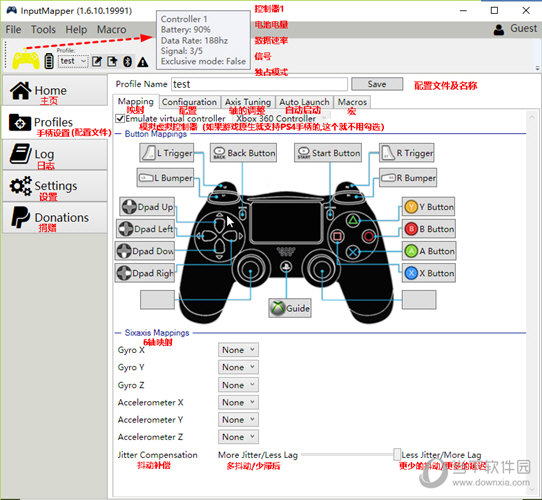Click the red B Button mapping
The width and height of the screenshot is (542, 500).
[429, 229]
